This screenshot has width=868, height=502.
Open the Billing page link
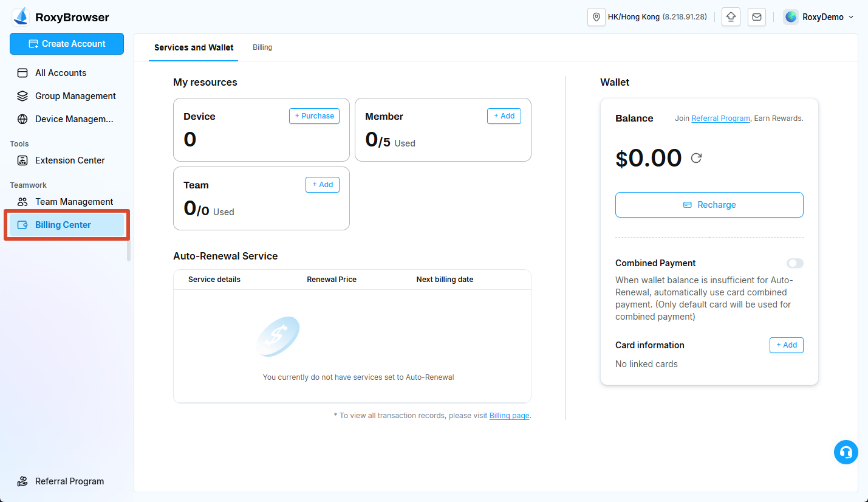510,416
